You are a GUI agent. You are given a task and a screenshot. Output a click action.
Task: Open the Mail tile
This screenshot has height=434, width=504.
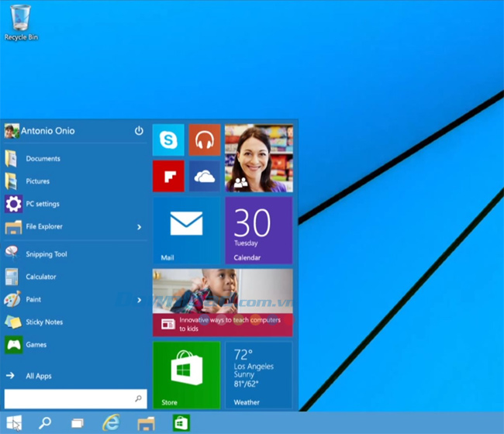click(x=186, y=230)
